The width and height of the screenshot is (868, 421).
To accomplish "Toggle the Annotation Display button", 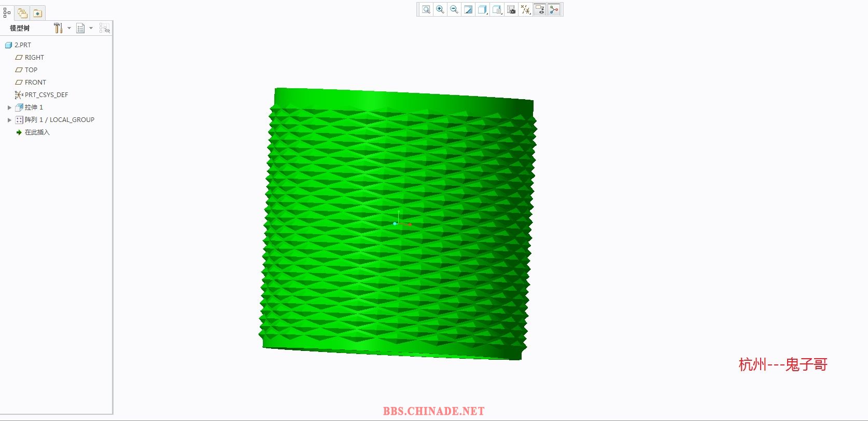I will tap(540, 9).
